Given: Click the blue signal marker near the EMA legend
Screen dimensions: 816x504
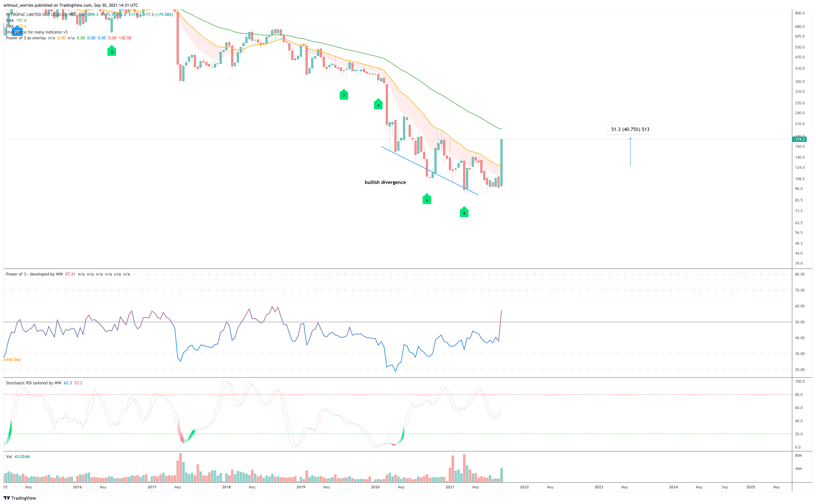Looking at the screenshot, I should pyautogui.click(x=17, y=31).
